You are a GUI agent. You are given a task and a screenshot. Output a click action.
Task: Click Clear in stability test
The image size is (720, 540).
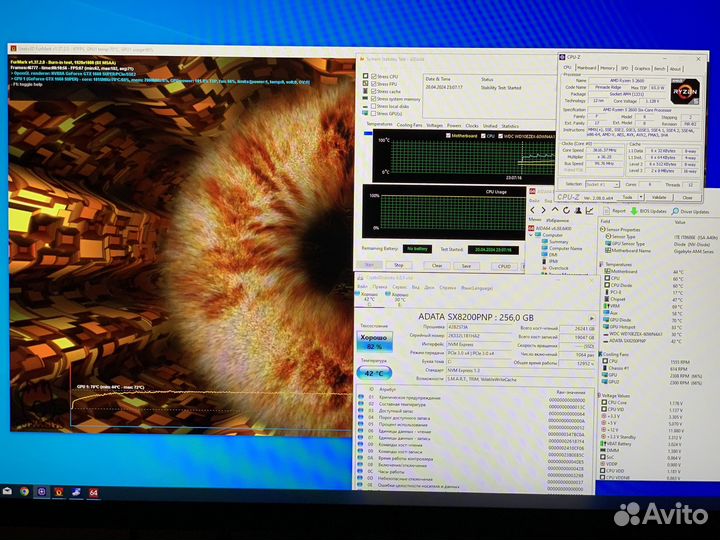click(x=437, y=265)
